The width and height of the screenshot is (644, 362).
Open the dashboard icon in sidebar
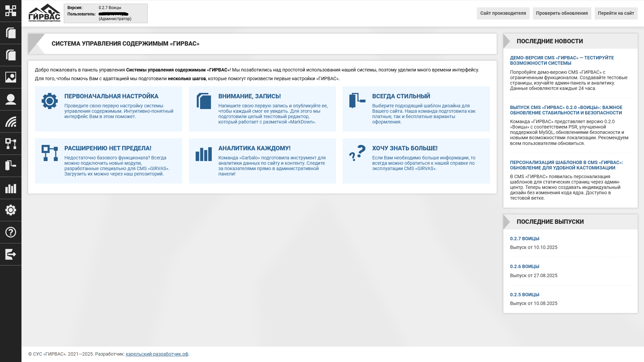[x=11, y=11]
